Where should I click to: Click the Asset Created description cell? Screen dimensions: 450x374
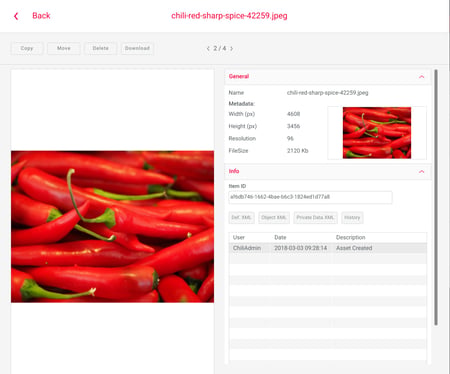pyautogui.click(x=354, y=248)
